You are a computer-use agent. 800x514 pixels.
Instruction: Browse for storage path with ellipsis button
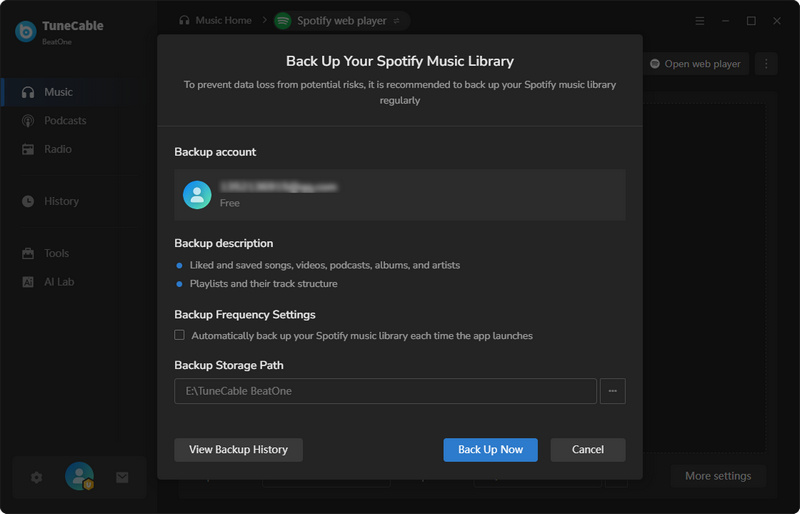(612, 391)
